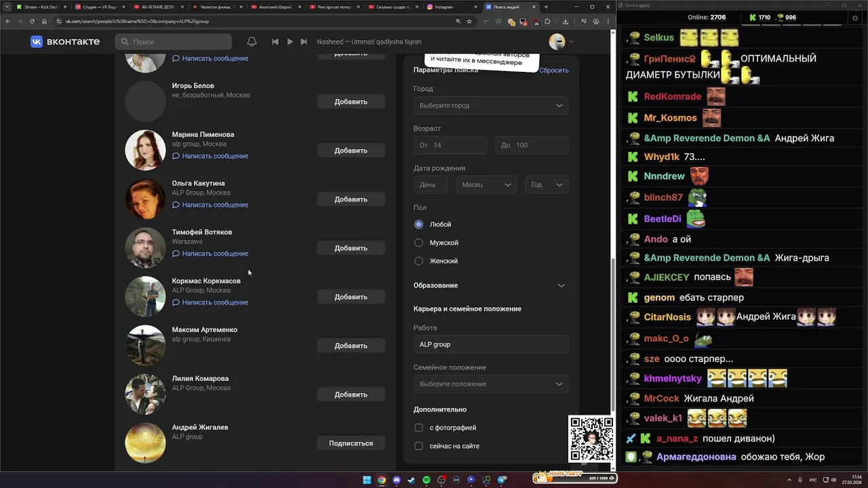This screenshot has height=488, width=868.
Task: Add Марина Пименова as friend
Action: coord(351,150)
